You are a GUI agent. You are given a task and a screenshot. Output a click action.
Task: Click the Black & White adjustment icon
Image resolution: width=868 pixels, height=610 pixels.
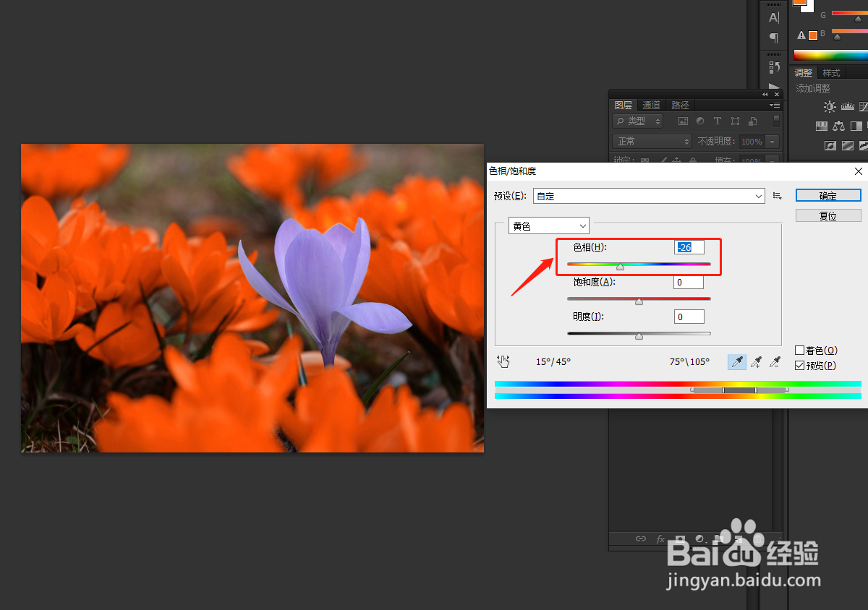(x=858, y=126)
